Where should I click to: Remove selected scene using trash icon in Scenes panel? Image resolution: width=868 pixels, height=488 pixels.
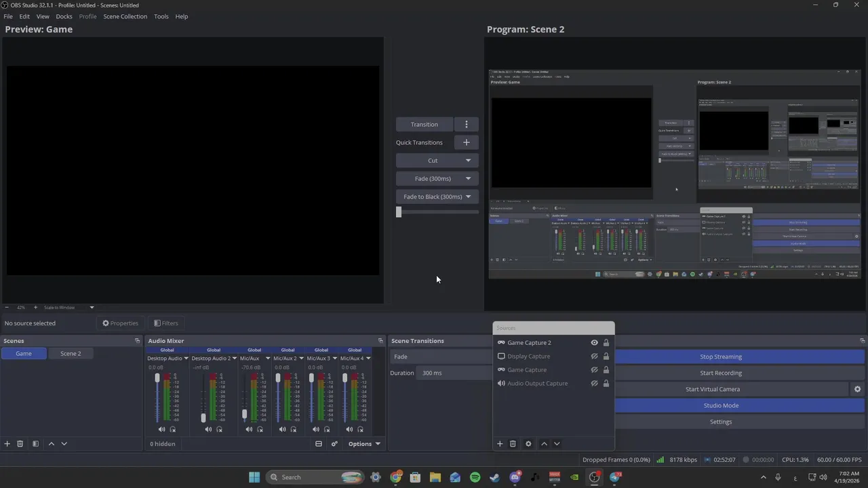coord(20,444)
